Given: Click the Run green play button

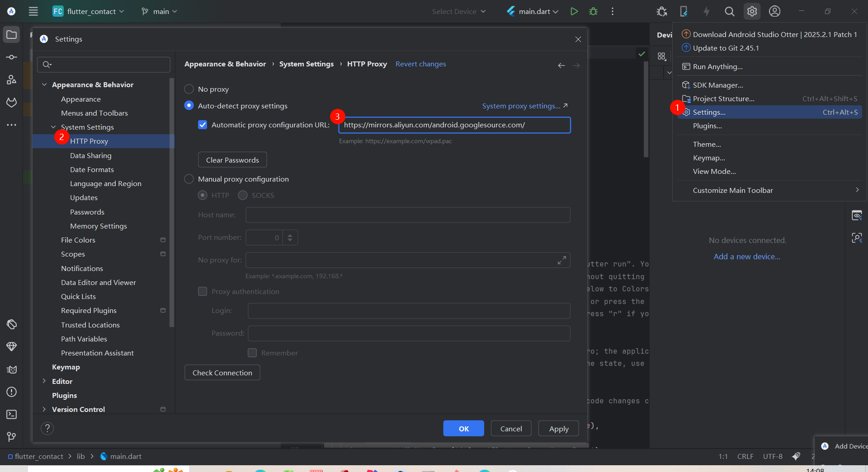Looking at the screenshot, I should (574, 11).
